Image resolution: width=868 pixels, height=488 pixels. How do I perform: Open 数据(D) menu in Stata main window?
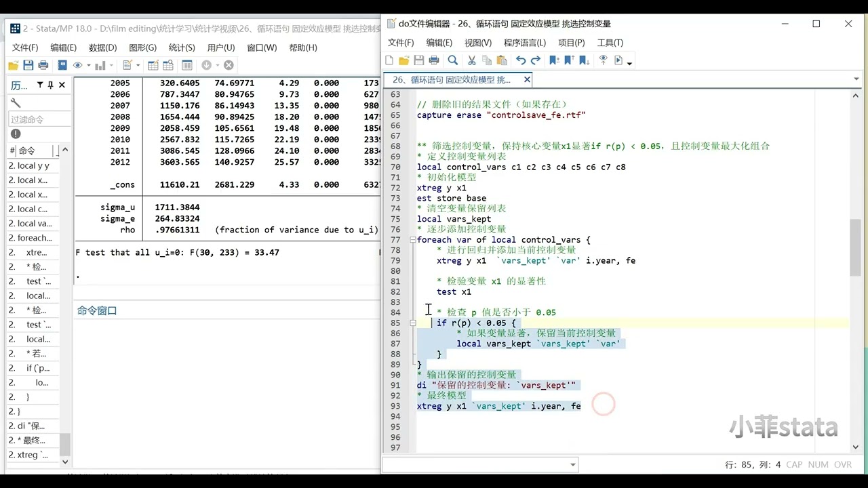pyautogui.click(x=102, y=47)
